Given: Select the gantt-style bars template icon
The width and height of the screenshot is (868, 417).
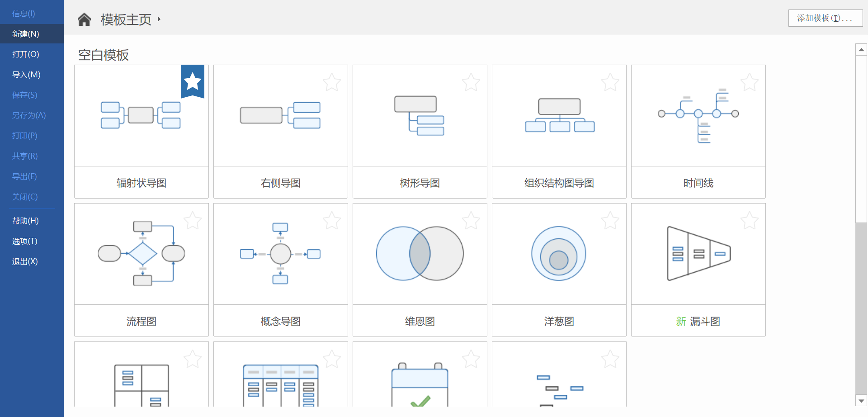Looking at the screenshot, I should click(x=560, y=391).
